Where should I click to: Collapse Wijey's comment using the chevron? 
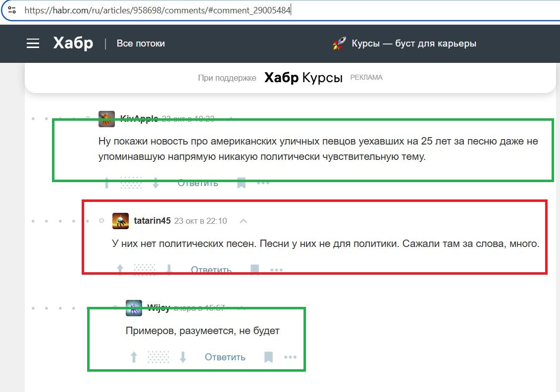tap(242, 307)
